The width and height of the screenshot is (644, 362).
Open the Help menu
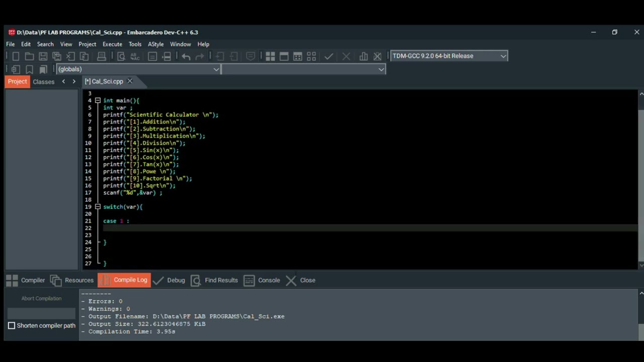pyautogui.click(x=203, y=44)
